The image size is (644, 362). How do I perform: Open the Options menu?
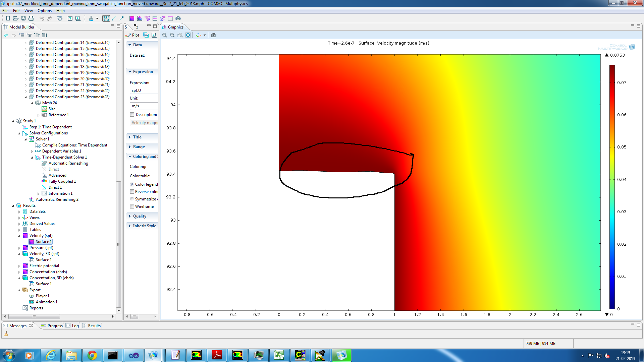pyautogui.click(x=44, y=11)
